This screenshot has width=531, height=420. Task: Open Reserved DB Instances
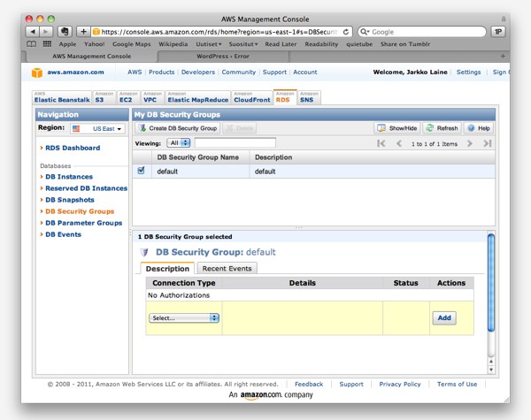click(87, 188)
